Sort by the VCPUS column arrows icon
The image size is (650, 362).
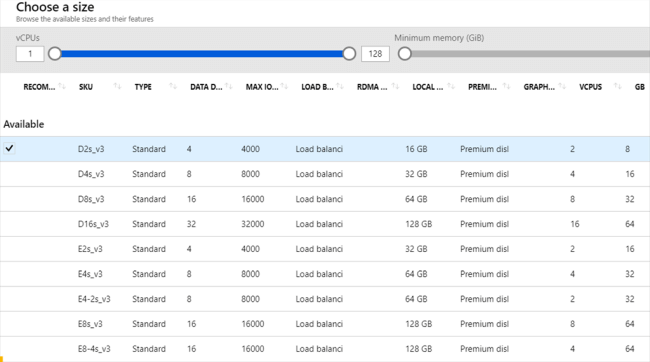click(618, 86)
